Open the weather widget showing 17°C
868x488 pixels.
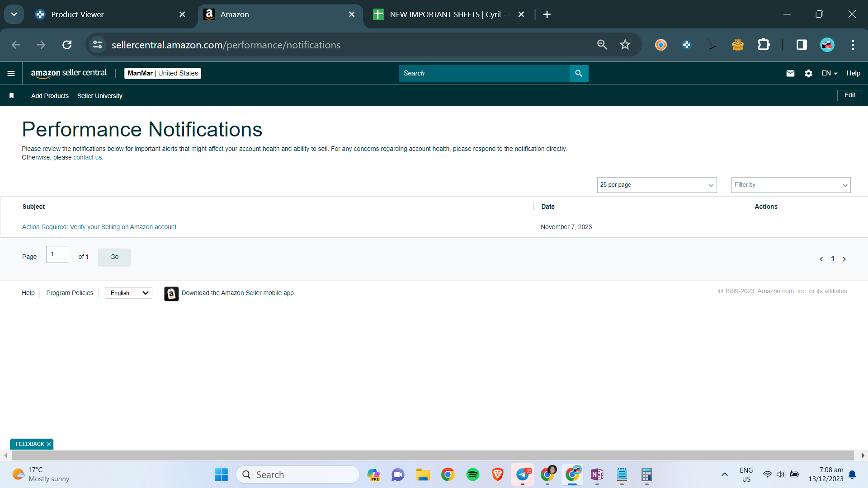(41, 474)
